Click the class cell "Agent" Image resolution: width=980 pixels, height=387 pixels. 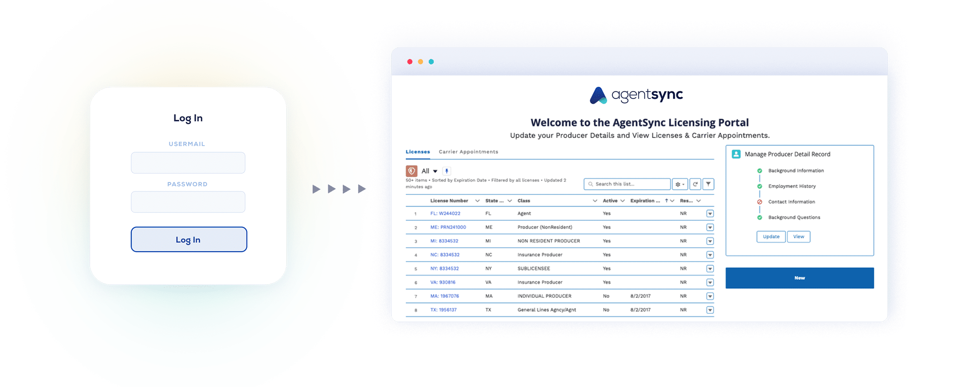point(524,213)
